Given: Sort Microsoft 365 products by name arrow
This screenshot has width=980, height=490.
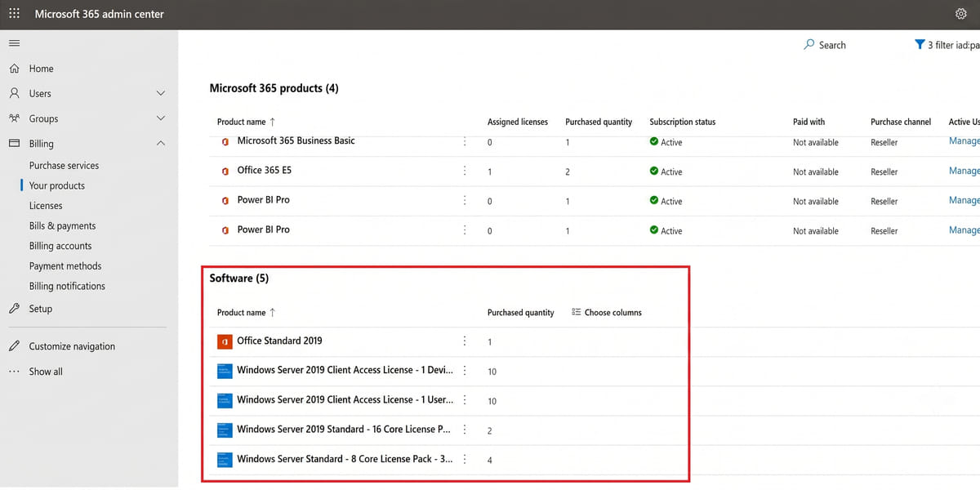Looking at the screenshot, I should (x=272, y=122).
